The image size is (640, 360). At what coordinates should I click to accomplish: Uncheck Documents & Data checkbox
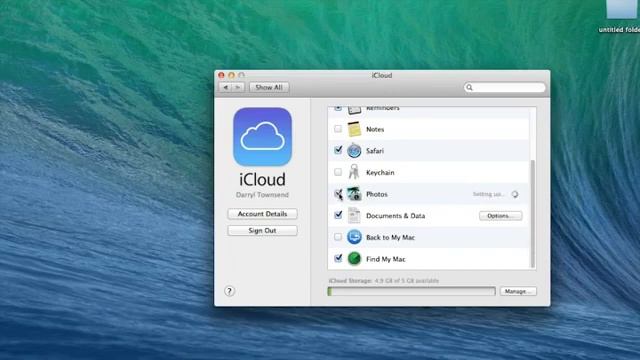click(338, 215)
